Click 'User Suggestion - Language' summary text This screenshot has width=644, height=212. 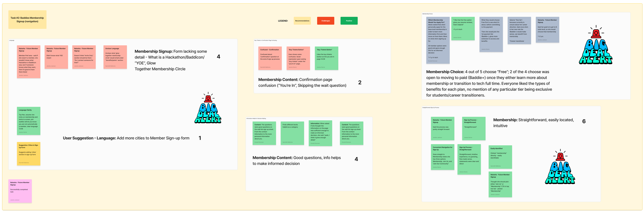click(126, 138)
